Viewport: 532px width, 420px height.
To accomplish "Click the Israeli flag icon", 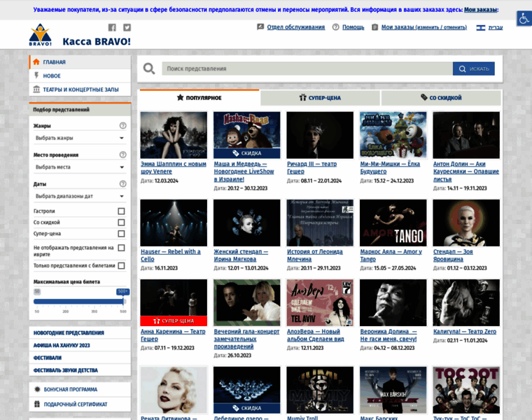I will pyautogui.click(x=480, y=27).
